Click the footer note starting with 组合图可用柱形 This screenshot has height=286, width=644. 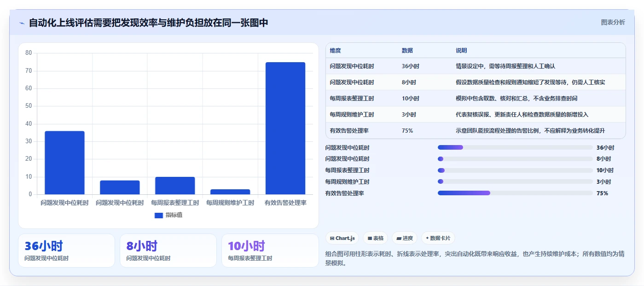pyautogui.click(x=475, y=258)
